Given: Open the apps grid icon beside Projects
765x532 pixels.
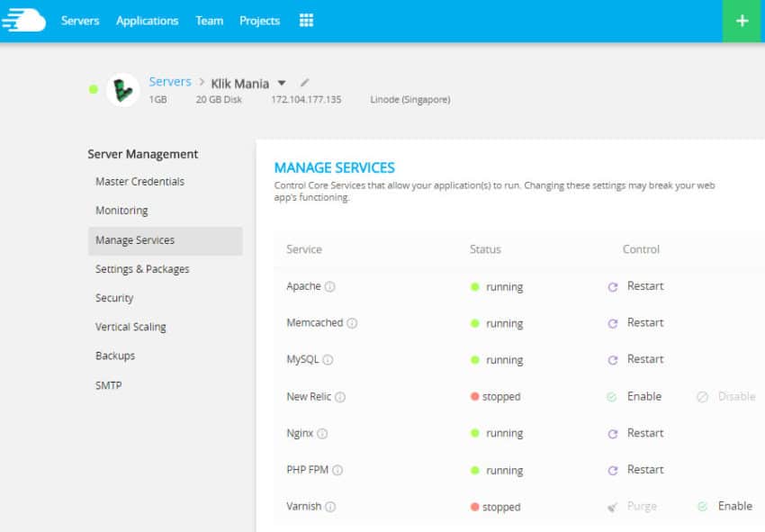Looking at the screenshot, I should [305, 20].
